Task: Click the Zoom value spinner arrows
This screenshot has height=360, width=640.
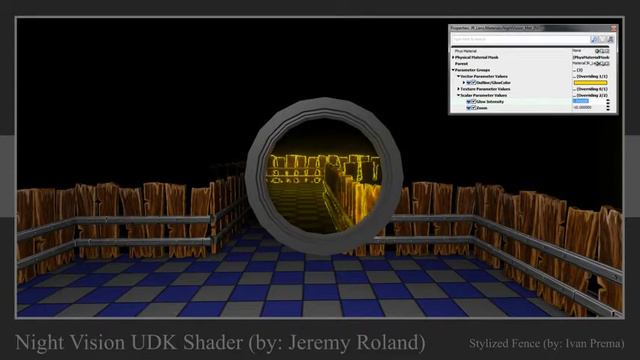Action: [x=608, y=108]
